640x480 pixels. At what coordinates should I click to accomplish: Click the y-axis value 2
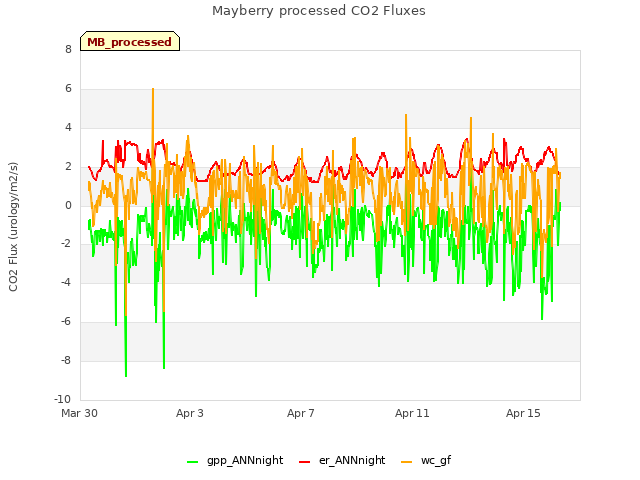pos(68,167)
